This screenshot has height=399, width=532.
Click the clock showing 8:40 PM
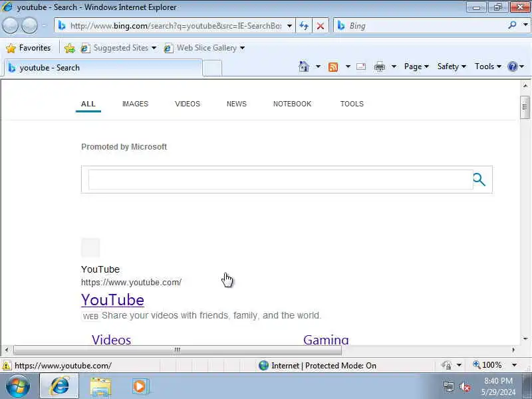(x=498, y=380)
